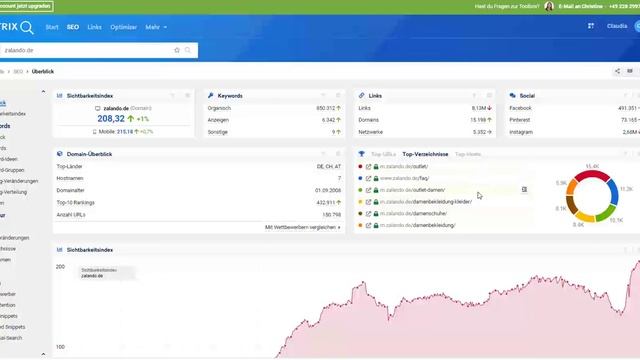Click help icon of top Sichtbarkeitsindex card
The height and width of the screenshot is (360, 640).
173,96
